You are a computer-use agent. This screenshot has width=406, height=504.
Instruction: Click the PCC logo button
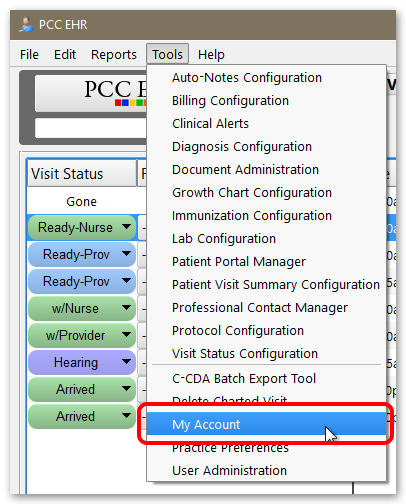click(91, 93)
